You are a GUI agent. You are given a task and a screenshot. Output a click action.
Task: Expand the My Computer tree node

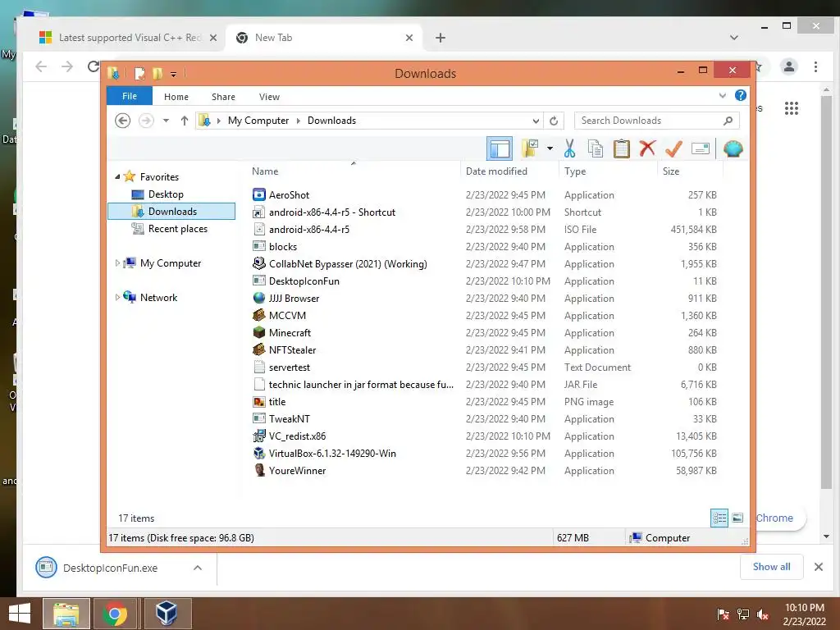click(x=117, y=263)
